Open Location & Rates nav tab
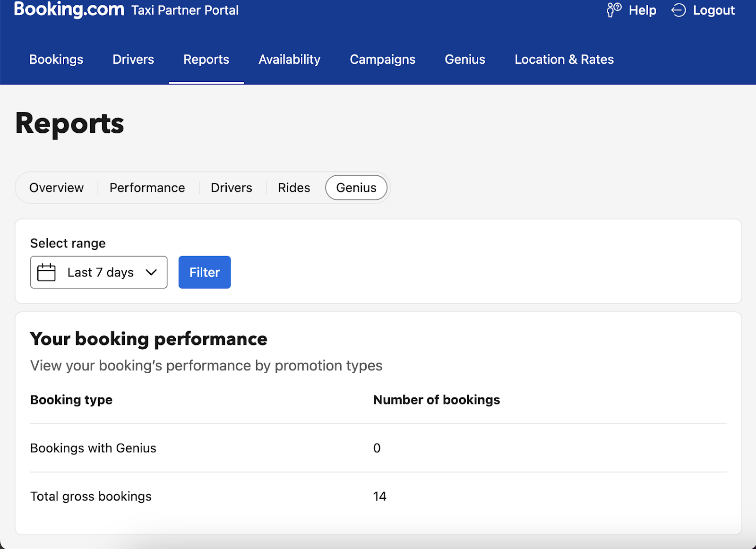 tap(564, 60)
